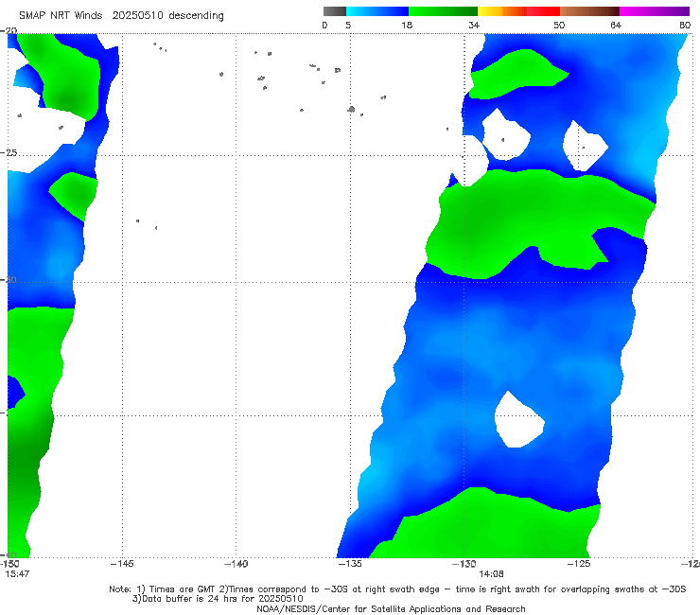The width and height of the screenshot is (700, 615).
Task: Click the green segment of the color bar
Action: [444, 11]
